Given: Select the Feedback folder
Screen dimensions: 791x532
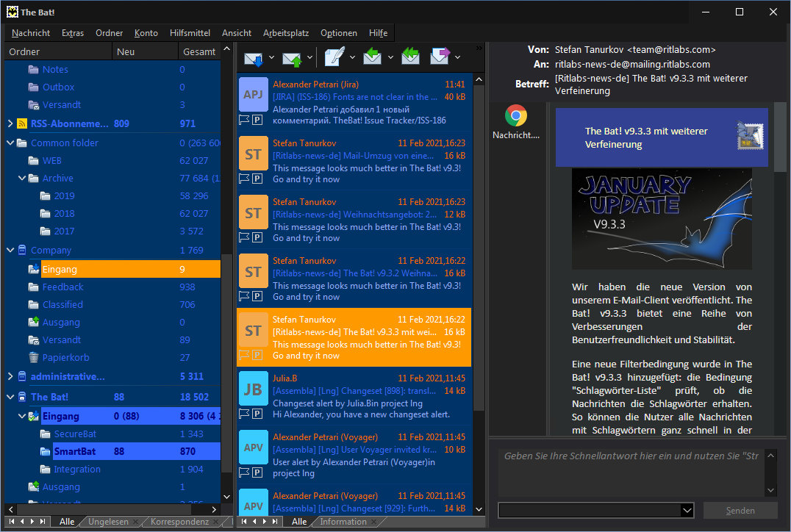Looking at the screenshot, I should pyautogui.click(x=62, y=287).
